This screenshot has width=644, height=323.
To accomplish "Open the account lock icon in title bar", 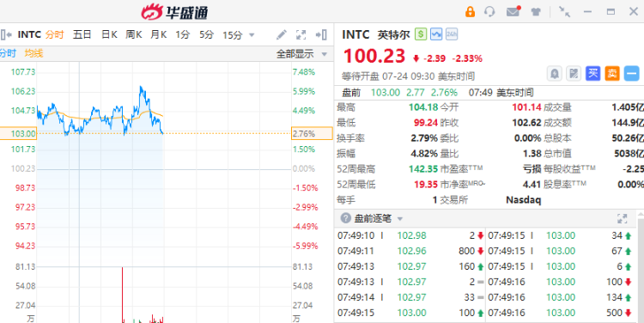I will tap(470, 11).
